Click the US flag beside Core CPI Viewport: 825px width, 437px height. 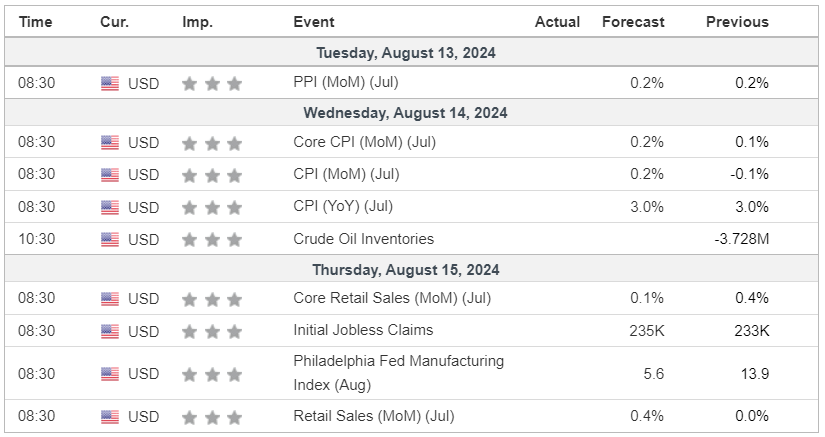[110, 143]
